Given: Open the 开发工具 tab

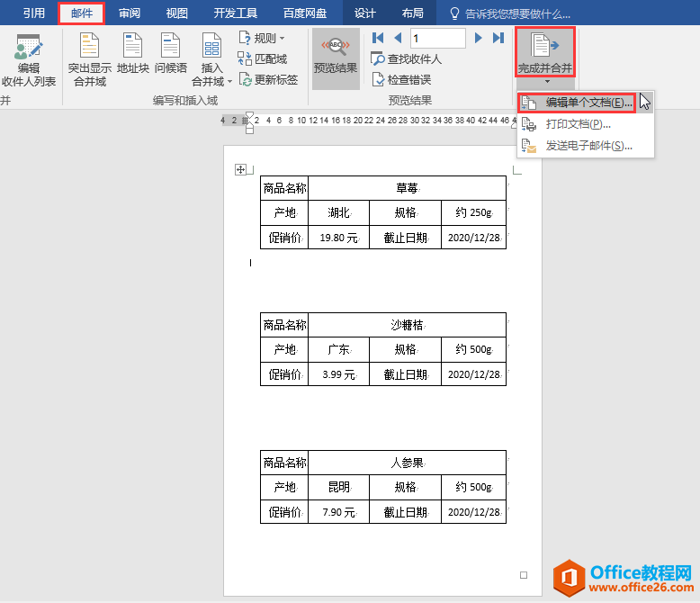Looking at the screenshot, I should pyautogui.click(x=235, y=13).
